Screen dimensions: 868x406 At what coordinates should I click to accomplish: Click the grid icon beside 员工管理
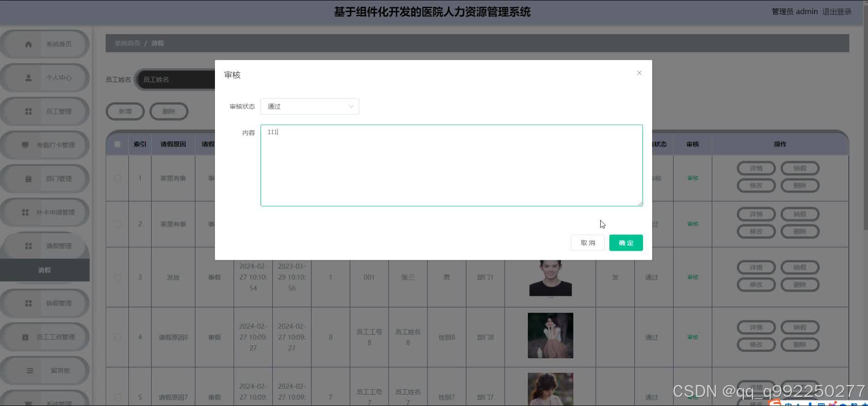pyautogui.click(x=28, y=112)
